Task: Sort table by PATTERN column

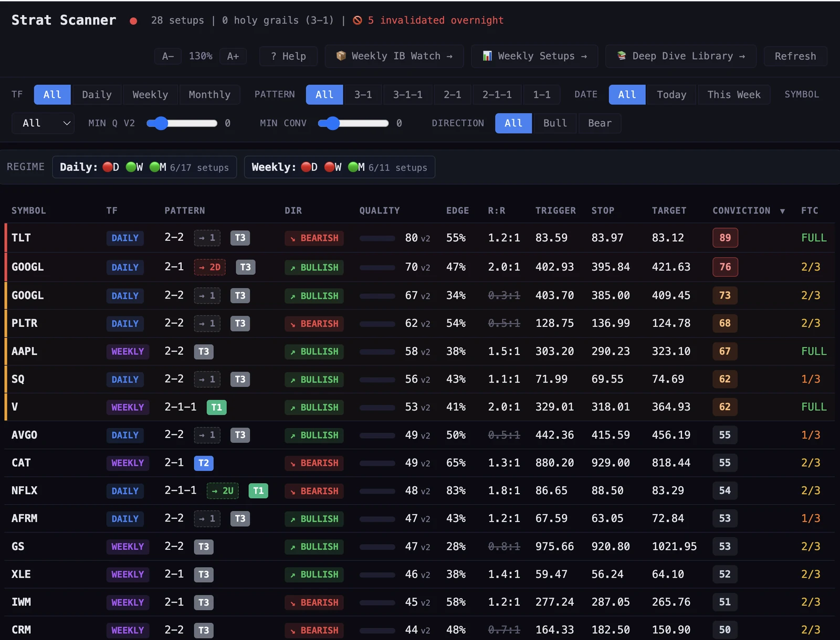Action: tap(185, 210)
